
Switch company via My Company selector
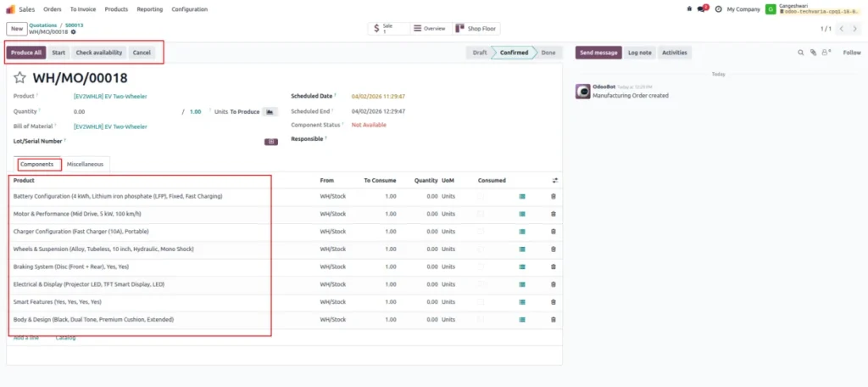[743, 8]
